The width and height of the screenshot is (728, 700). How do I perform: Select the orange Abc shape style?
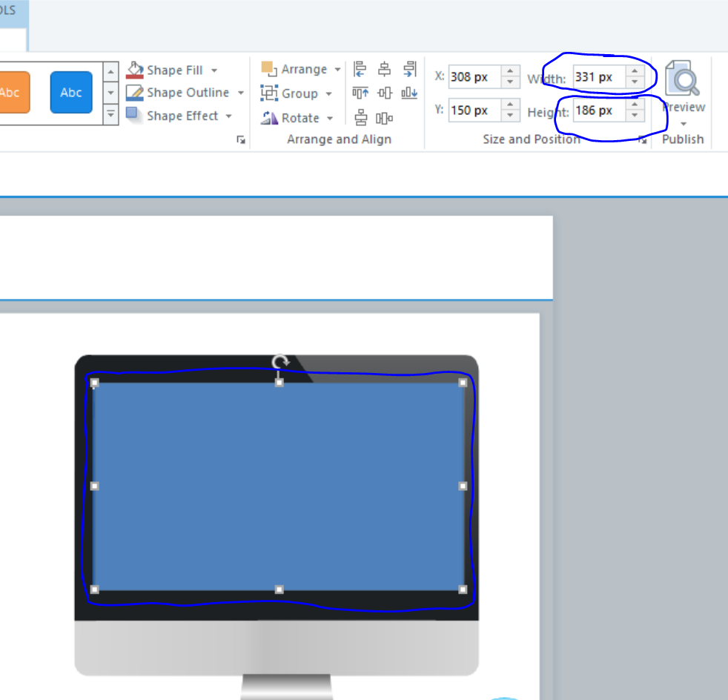tap(14, 92)
